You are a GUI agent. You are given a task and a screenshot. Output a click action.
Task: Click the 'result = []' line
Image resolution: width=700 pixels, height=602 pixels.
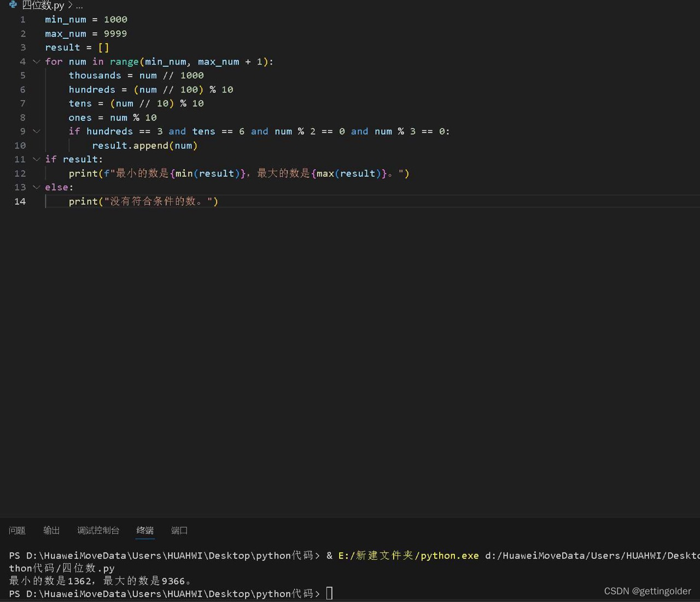[77, 48]
